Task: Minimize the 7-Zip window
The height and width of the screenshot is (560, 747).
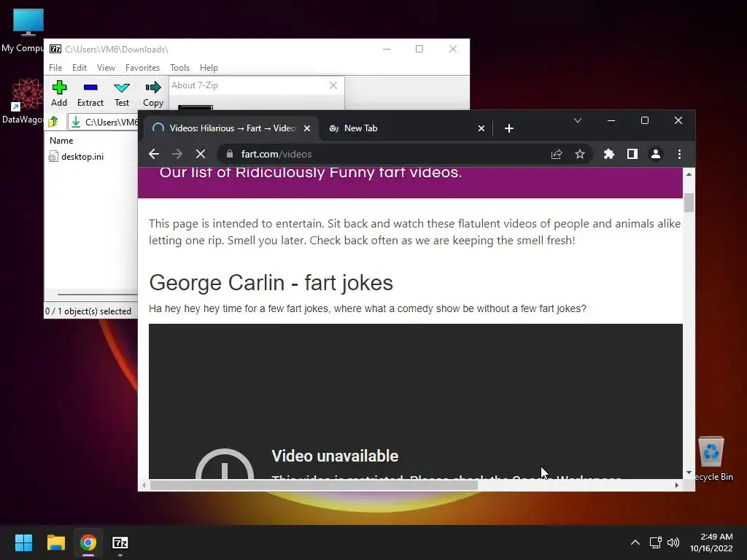Action: coord(387,49)
